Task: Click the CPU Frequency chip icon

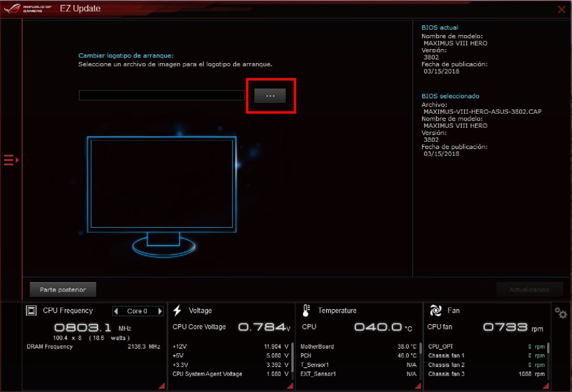Action: tap(31, 311)
